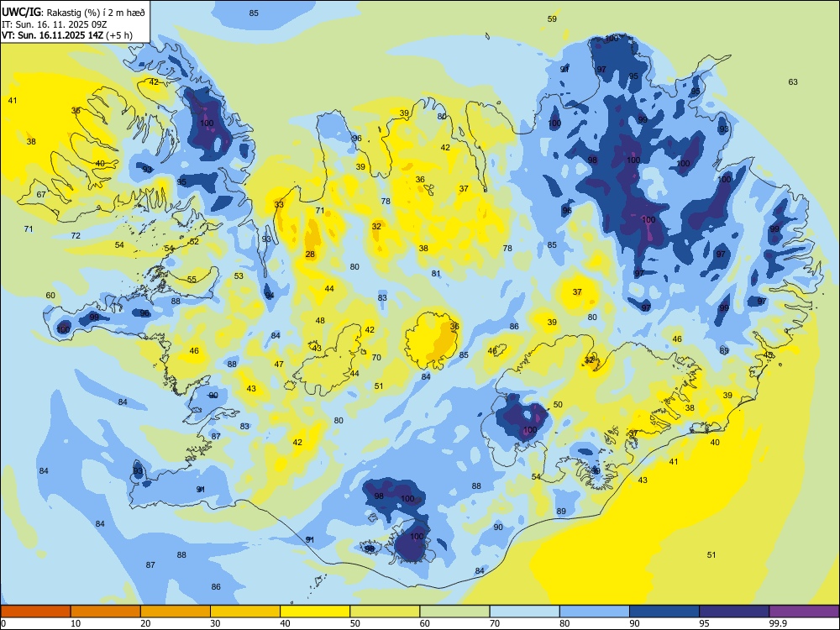Click the value 59 near the top edge
This screenshot has width=840, height=630.
[552, 18]
